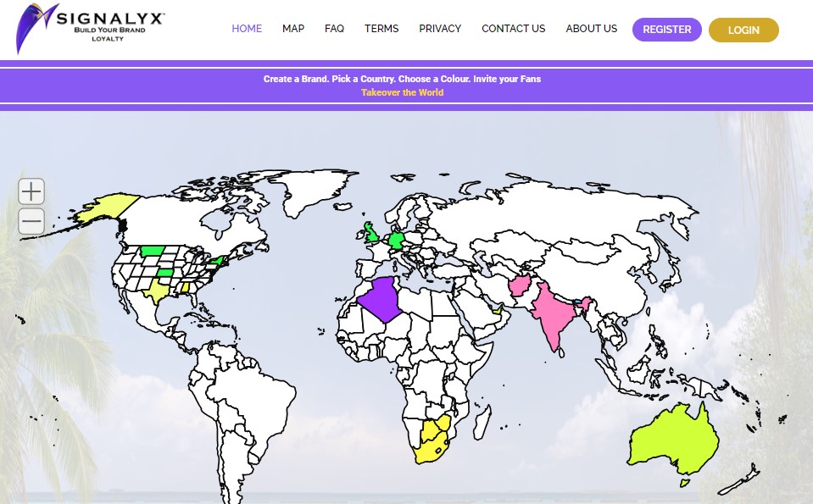This screenshot has width=813, height=504.
Task: Open the TERMS page
Action: (381, 28)
